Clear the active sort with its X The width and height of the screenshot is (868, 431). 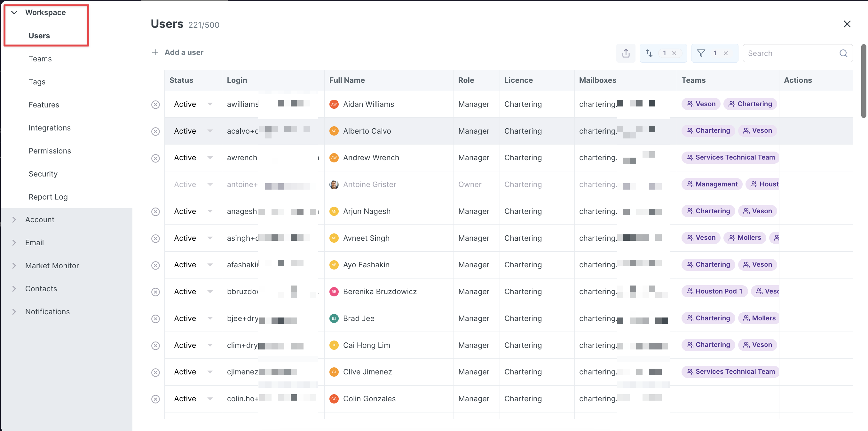point(674,53)
